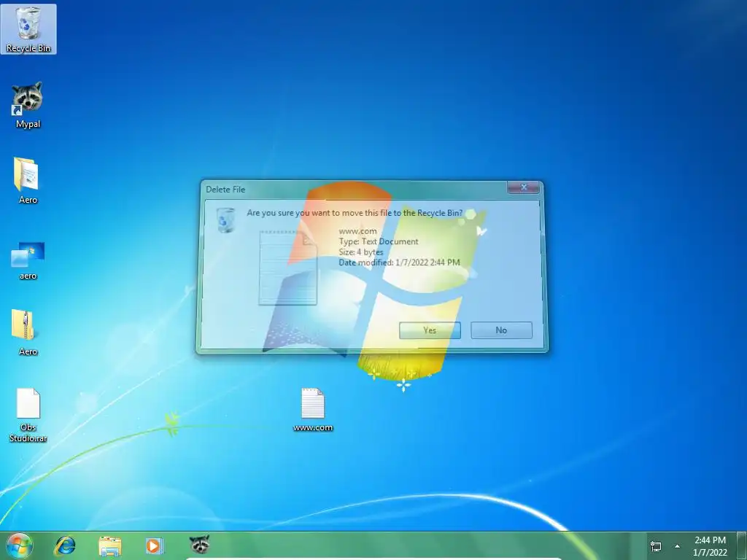Click the www.com filename in the dialog
The image size is (747, 560).
point(357,231)
